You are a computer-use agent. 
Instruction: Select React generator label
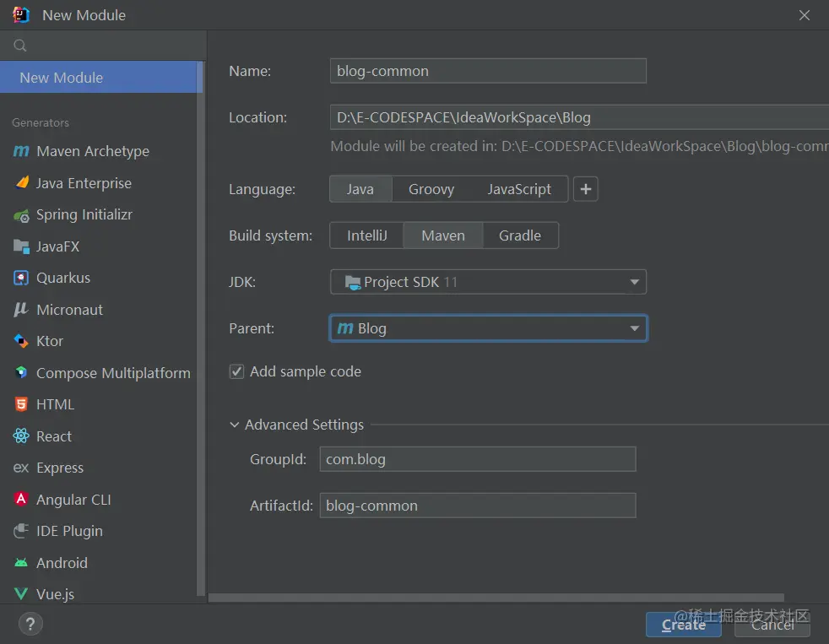click(54, 436)
